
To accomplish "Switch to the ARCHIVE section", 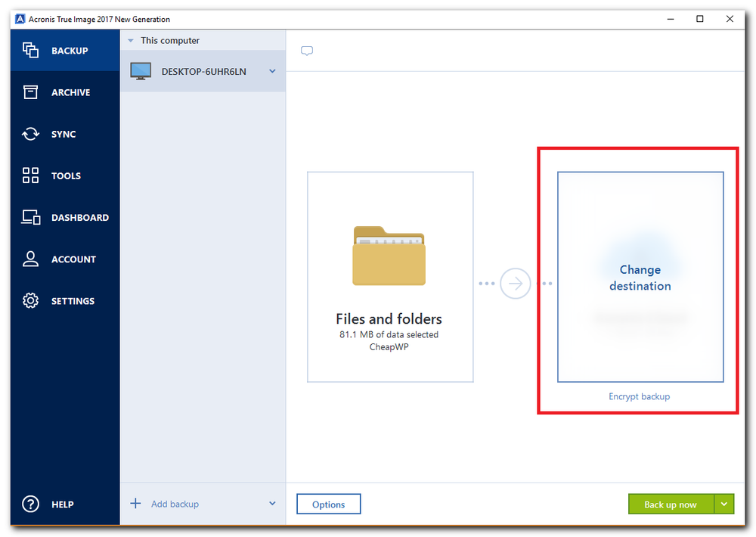I will pos(65,92).
